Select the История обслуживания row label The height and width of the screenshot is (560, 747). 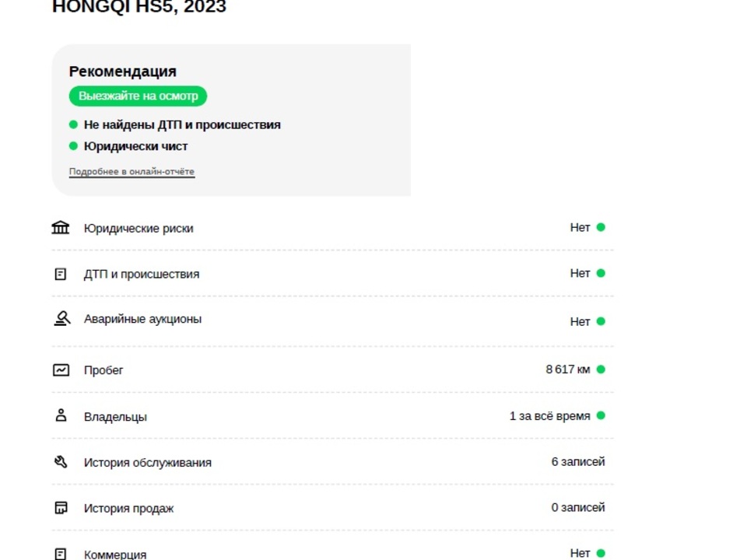(148, 463)
